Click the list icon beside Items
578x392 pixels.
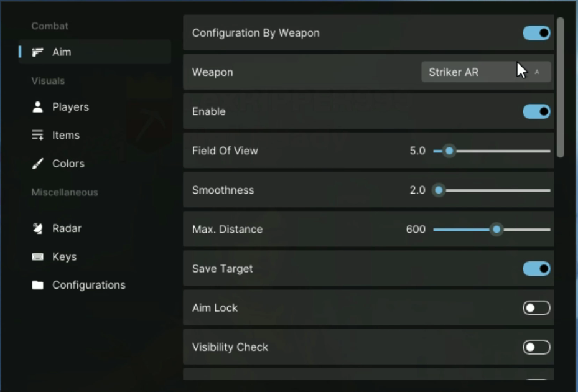click(38, 135)
